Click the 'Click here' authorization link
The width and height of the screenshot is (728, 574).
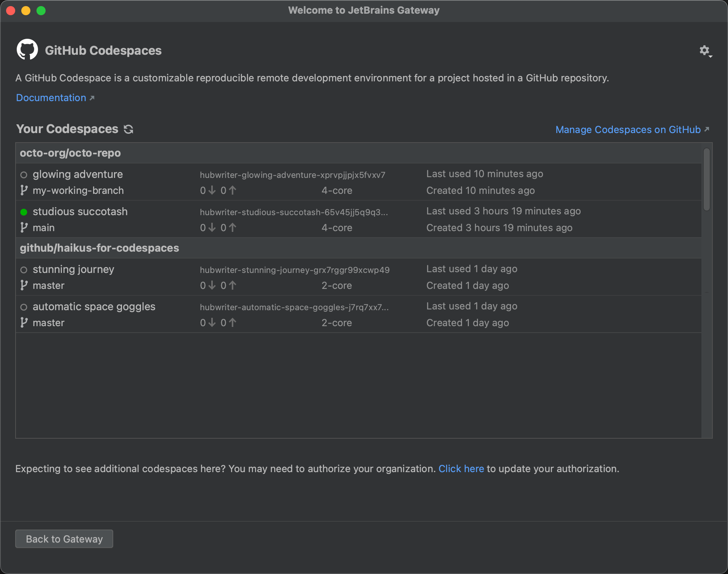461,469
